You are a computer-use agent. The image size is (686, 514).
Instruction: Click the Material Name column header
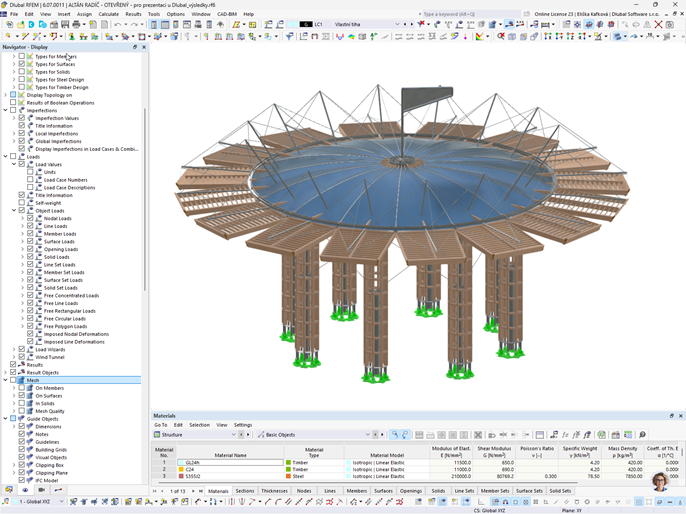[231, 452]
